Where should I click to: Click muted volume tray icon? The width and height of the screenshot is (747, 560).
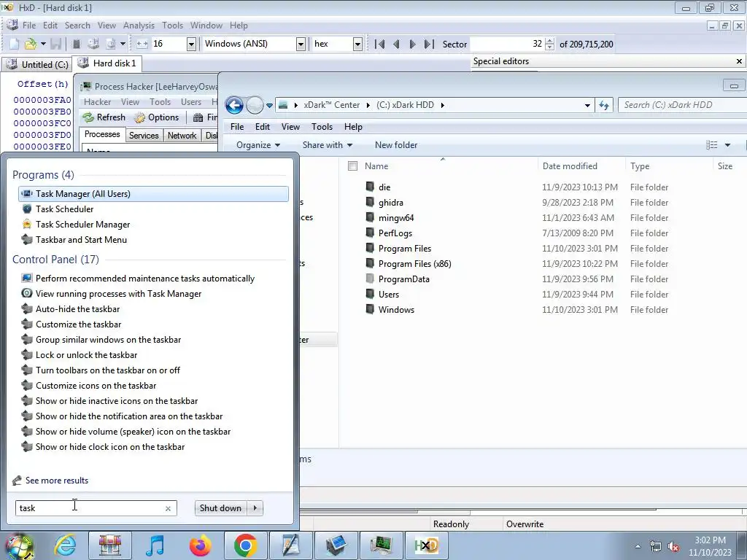coord(673,547)
